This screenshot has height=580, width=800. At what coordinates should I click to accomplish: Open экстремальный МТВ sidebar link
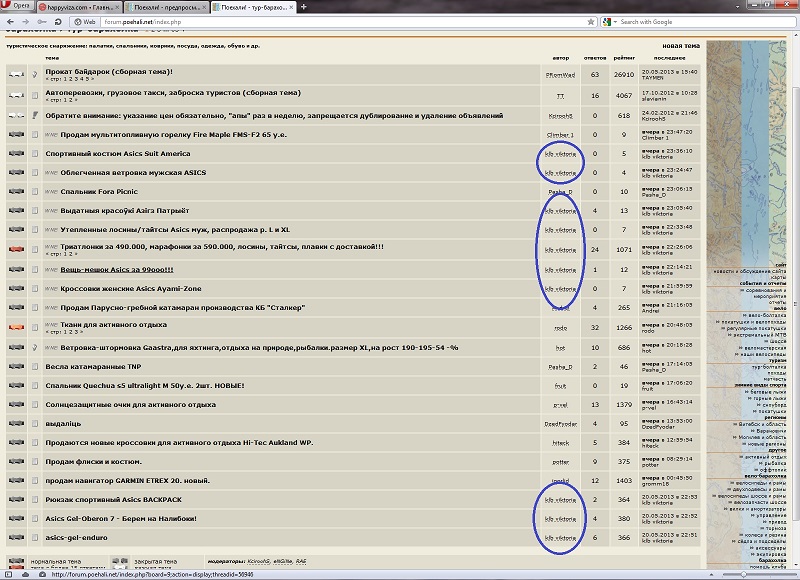[x=760, y=335]
